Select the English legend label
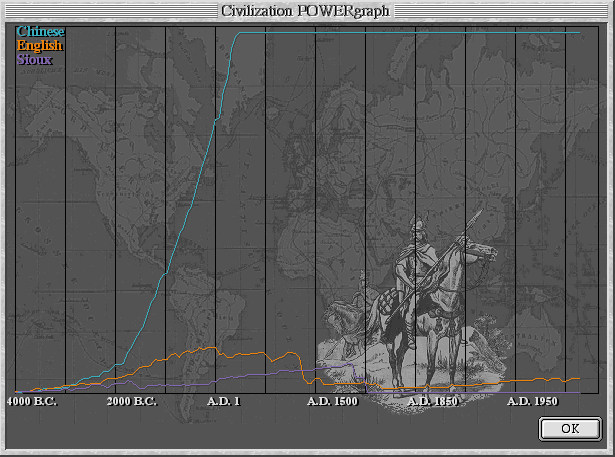The height and width of the screenshot is (457, 615). tap(40, 46)
